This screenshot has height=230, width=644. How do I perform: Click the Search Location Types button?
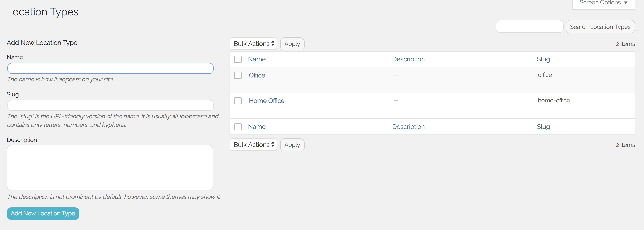pos(600,27)
